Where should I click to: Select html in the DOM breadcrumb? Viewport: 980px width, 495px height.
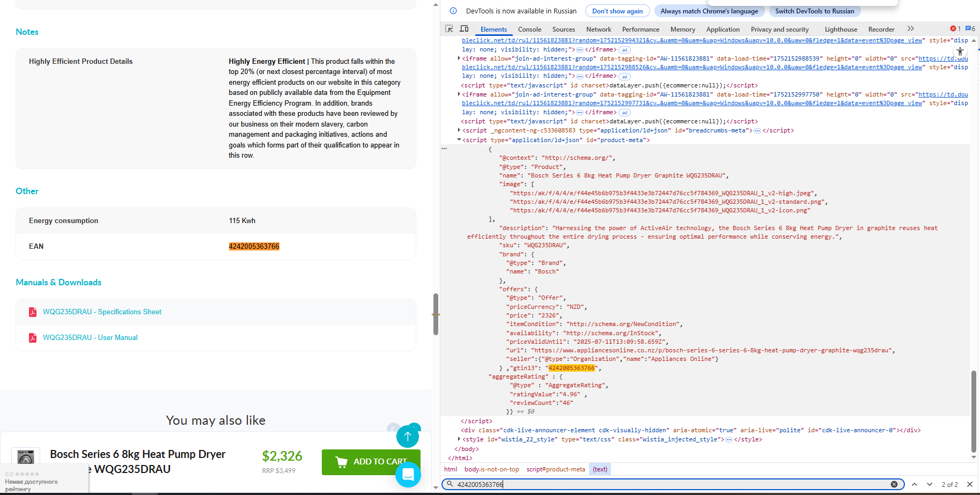(451, 469)
